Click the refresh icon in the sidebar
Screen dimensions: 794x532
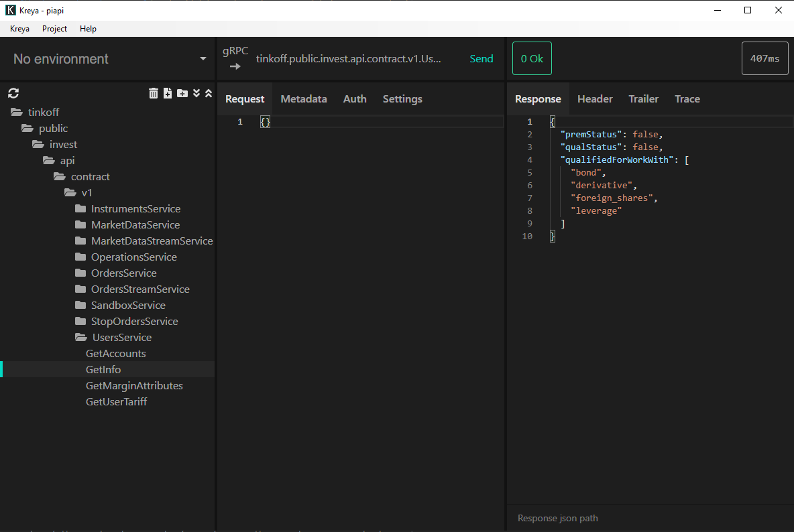click(13, 94)
